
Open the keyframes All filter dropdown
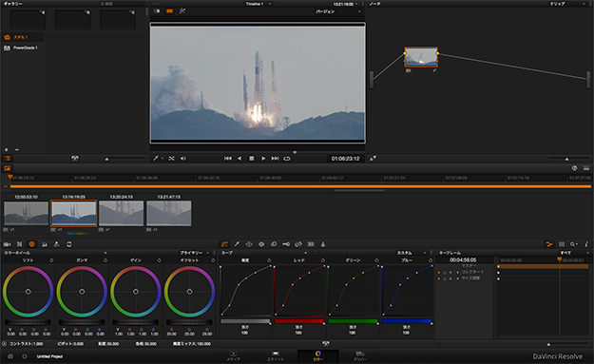(x=574, y=253)
